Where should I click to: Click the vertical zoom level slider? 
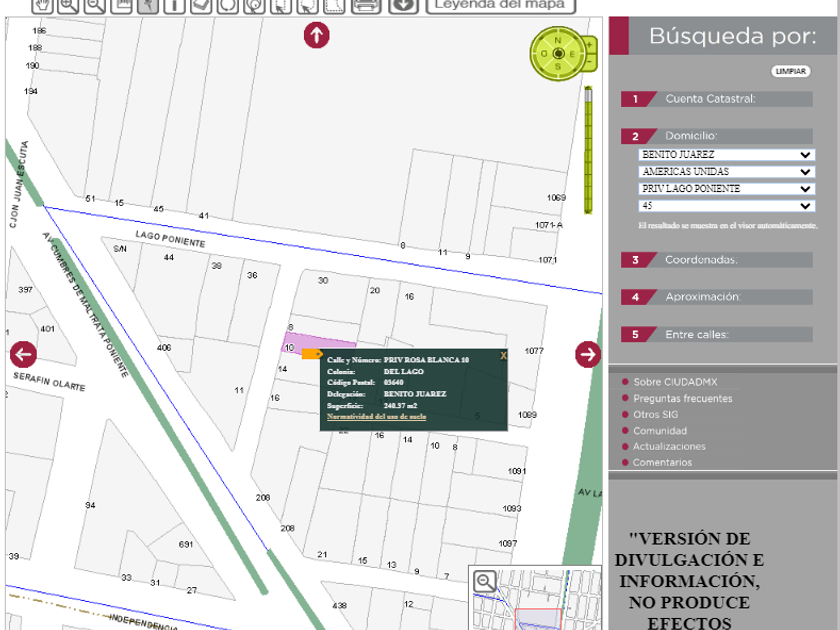[x=588, y=150]
